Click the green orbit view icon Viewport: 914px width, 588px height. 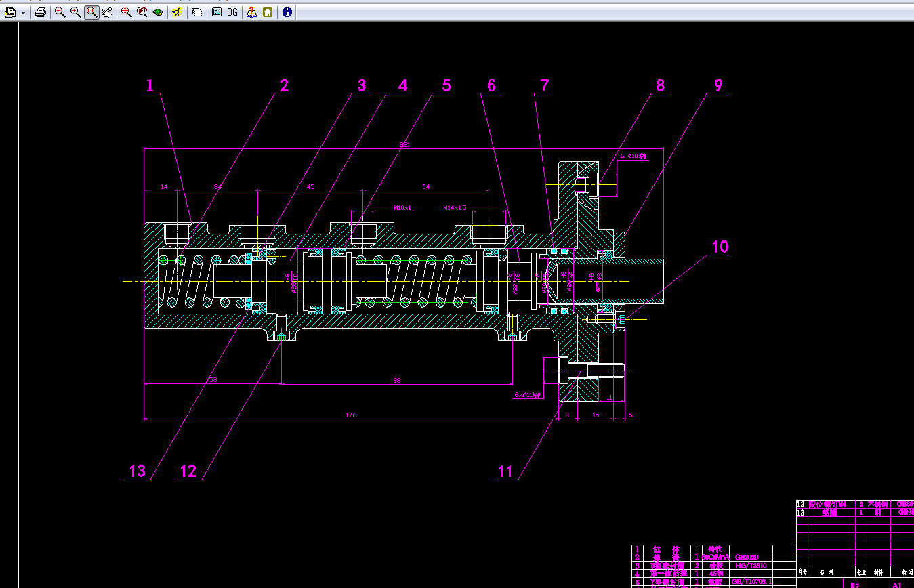[158, 12]
